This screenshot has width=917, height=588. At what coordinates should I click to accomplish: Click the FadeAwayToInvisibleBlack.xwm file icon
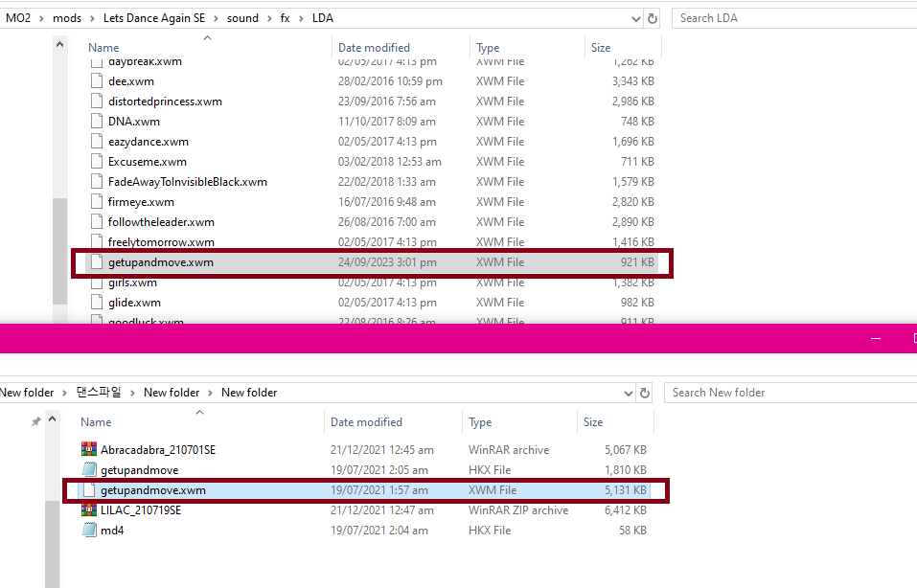click(x=97, y=181)
